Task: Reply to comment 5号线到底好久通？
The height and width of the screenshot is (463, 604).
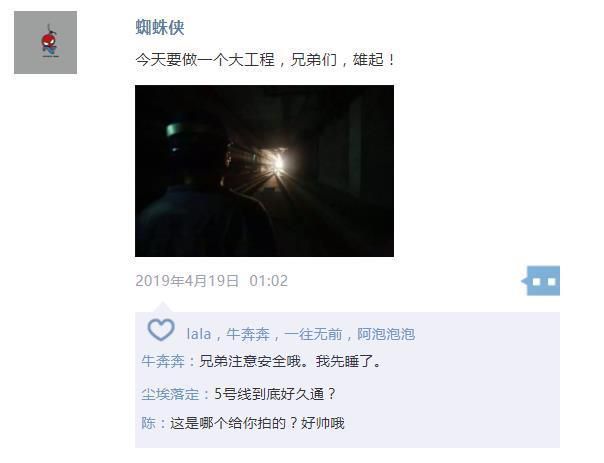Action: (x=275, y=394)
